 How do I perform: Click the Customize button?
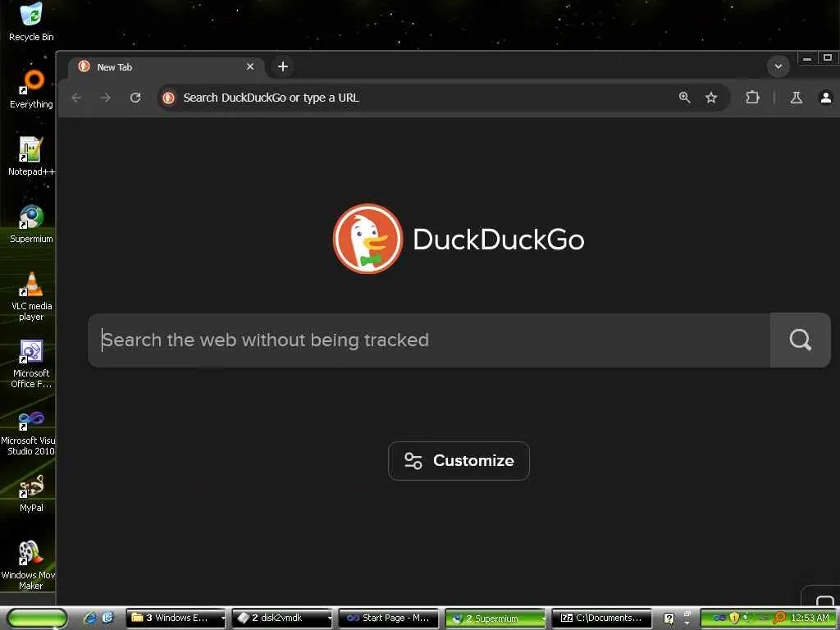tap(459, 461)
